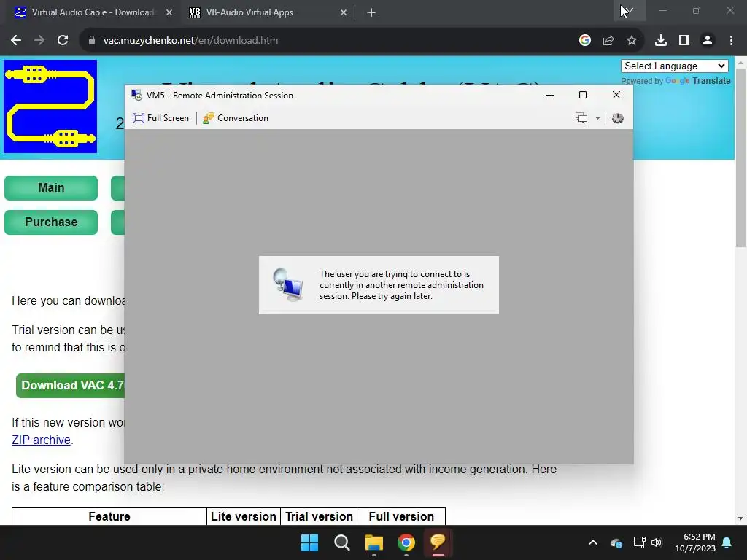Click the Full Screen toolbar button

[160, 118]
